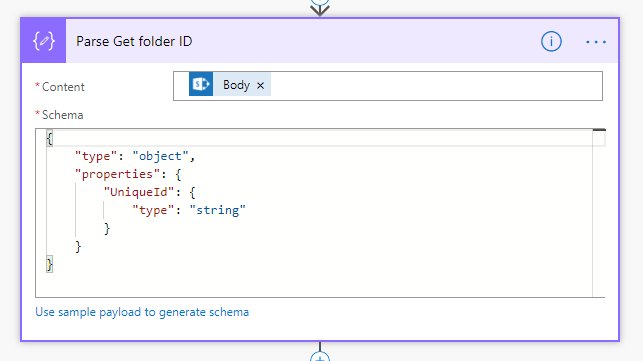The height and width of the screenshot is (361, 643).
Task: Click the schema editor scrollbar marker
Action: pos(599,130)
